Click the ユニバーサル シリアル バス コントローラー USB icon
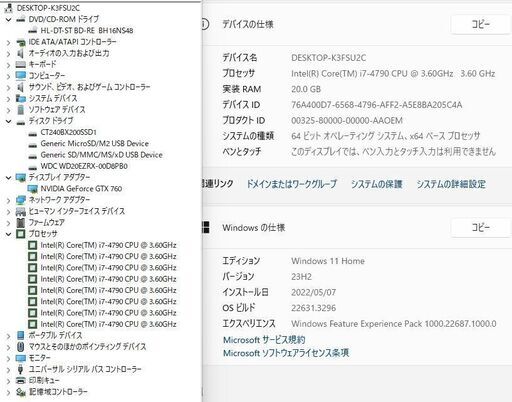This screenshot has height=402, width=512. click(x=21, y=369)
